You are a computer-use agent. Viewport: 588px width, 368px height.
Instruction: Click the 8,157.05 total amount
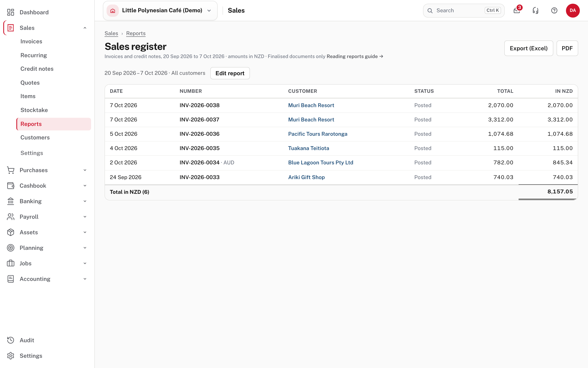click(560, 192)
